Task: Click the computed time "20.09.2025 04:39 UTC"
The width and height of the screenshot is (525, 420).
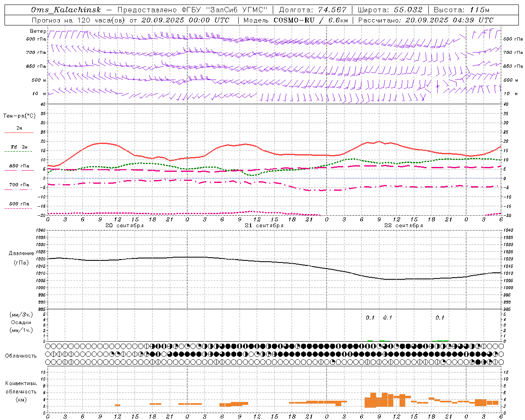Action: pyautogui.click(x=450, y=20)
